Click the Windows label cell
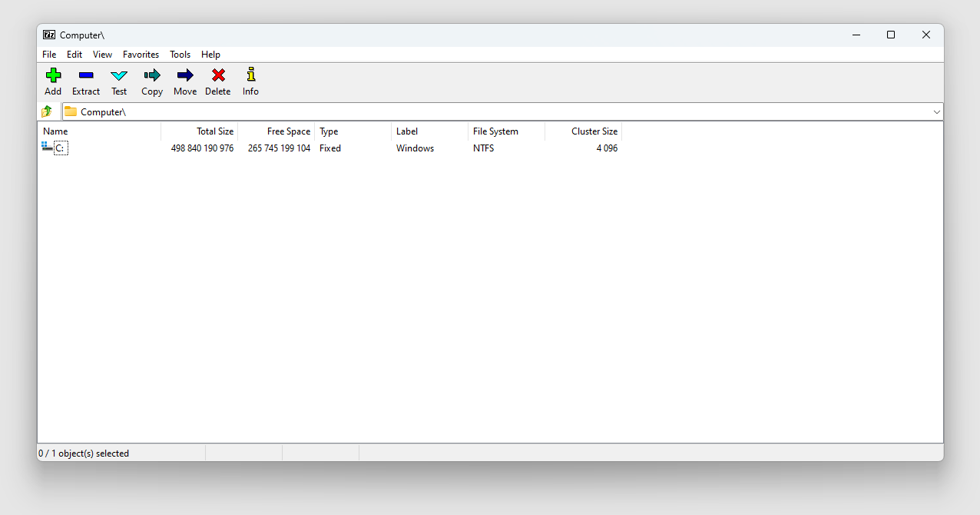 [x=415, y=148]
